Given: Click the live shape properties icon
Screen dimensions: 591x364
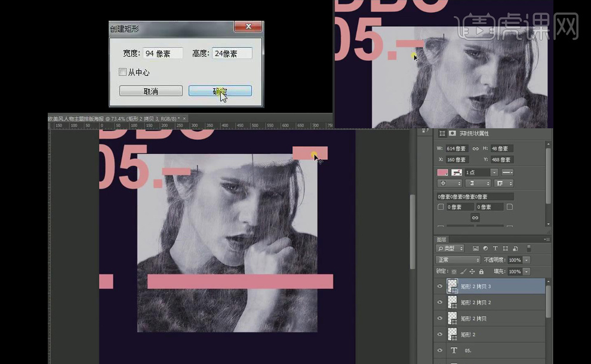Looking at the screenshot, I should 442,134.
